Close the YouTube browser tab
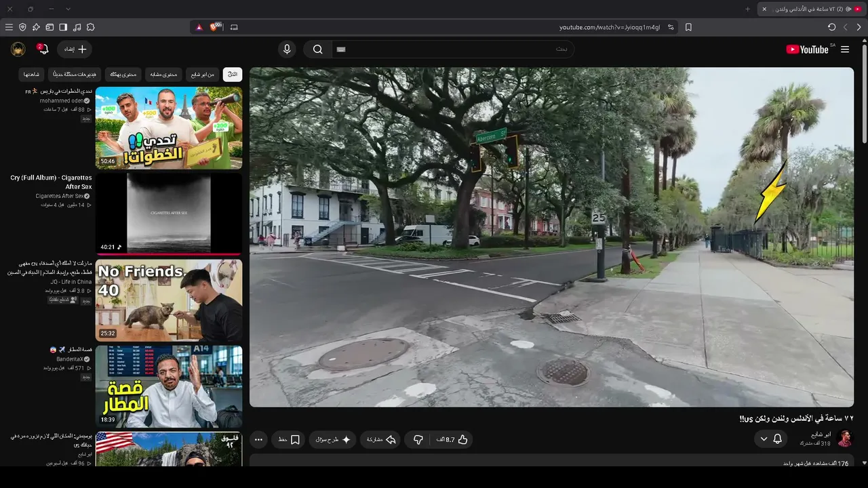 [x=764, y=9]
